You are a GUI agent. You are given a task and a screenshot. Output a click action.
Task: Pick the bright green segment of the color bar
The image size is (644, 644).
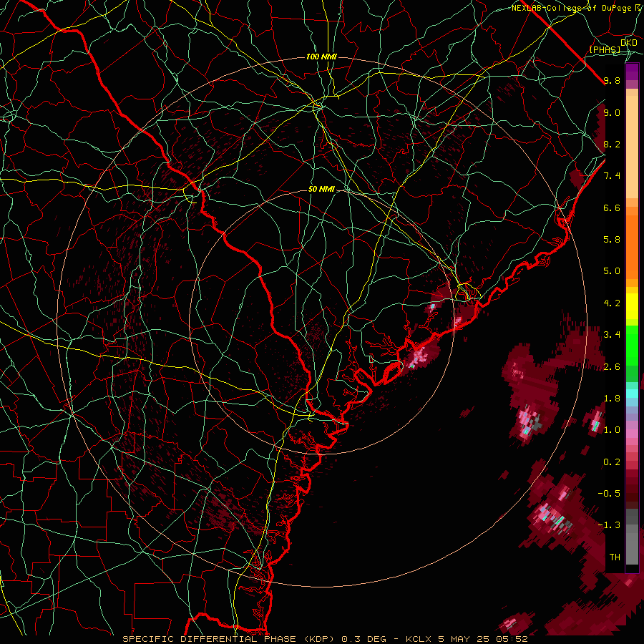[632, 346]
